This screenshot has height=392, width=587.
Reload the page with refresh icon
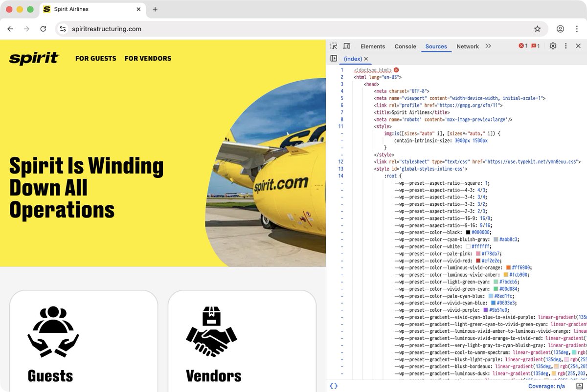[x=43, y=29]
